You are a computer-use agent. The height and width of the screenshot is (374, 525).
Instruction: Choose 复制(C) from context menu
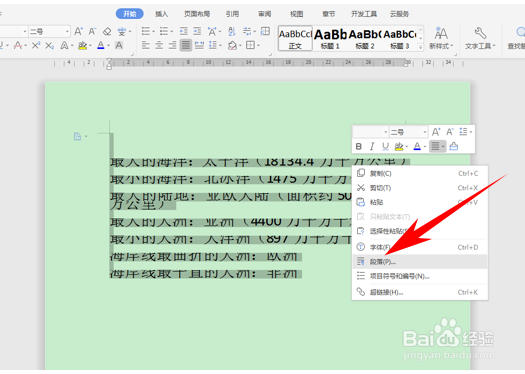420,173
